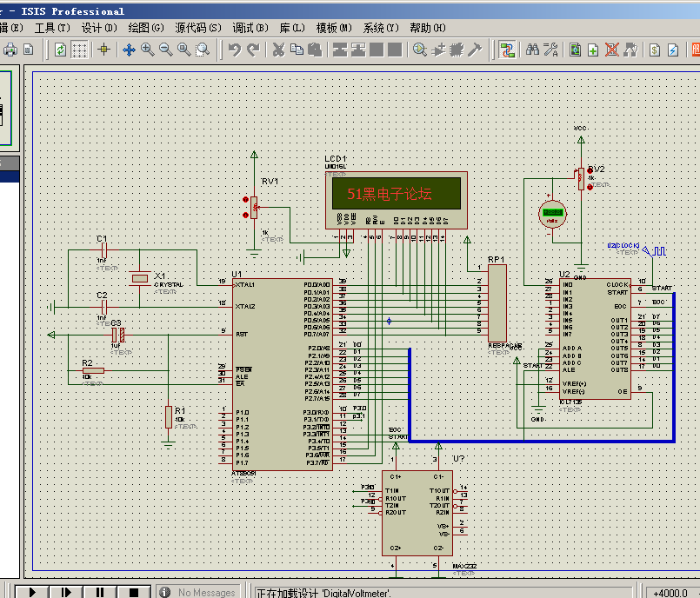
Task: Open the Property Assignment Tool
Action: pyautogui.click(x=551, y=50)
